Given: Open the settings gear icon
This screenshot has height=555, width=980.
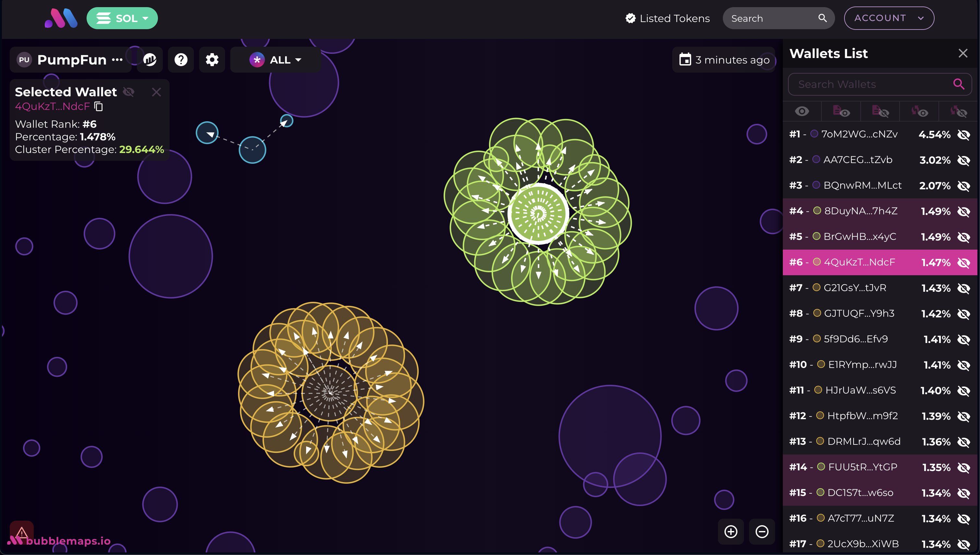Looking at the screenshot, I should [x=212, y=60].
